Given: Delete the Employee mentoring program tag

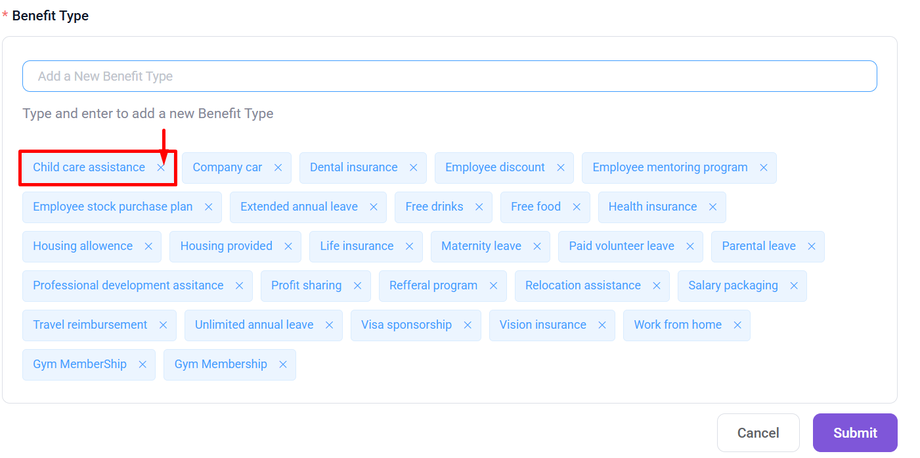Looking at the screenshot, I should [763, 168].
